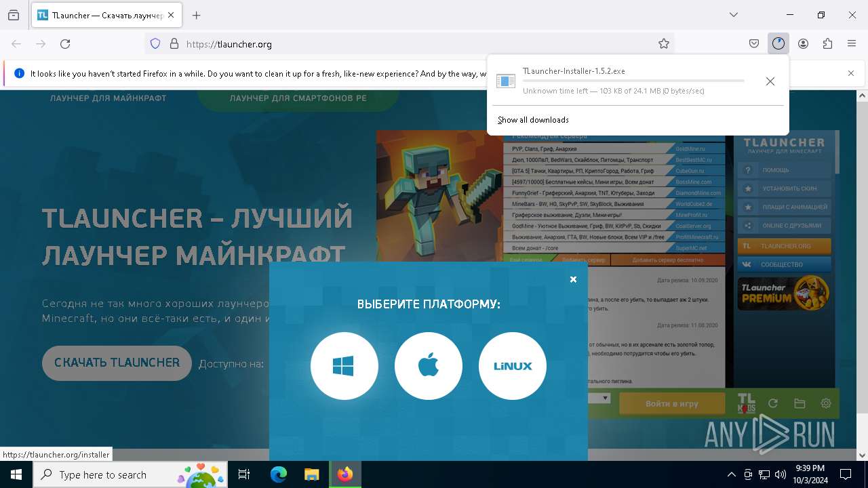Open Microsoft Edge from taskbar
This screenshot has width=868, height=488.
(x=279, y=474)
